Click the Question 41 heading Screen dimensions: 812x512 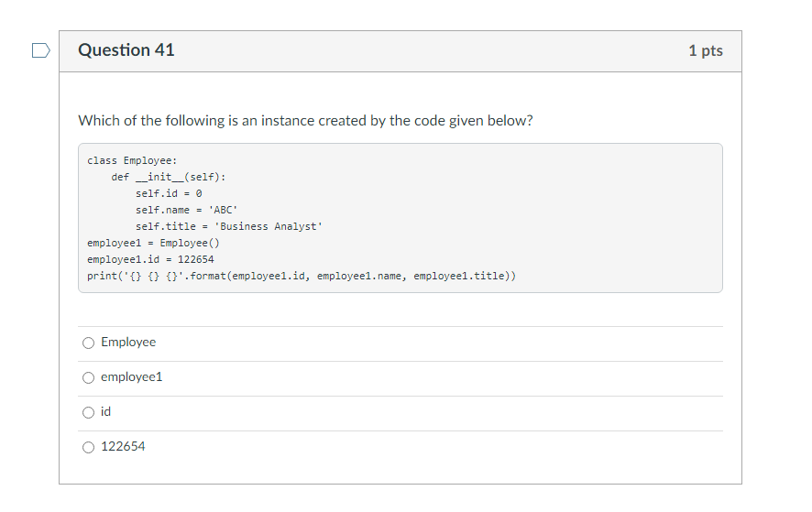coord(126,50)
